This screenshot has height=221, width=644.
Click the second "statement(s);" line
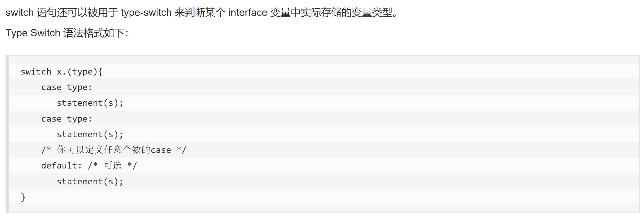[x=90, y=134]
